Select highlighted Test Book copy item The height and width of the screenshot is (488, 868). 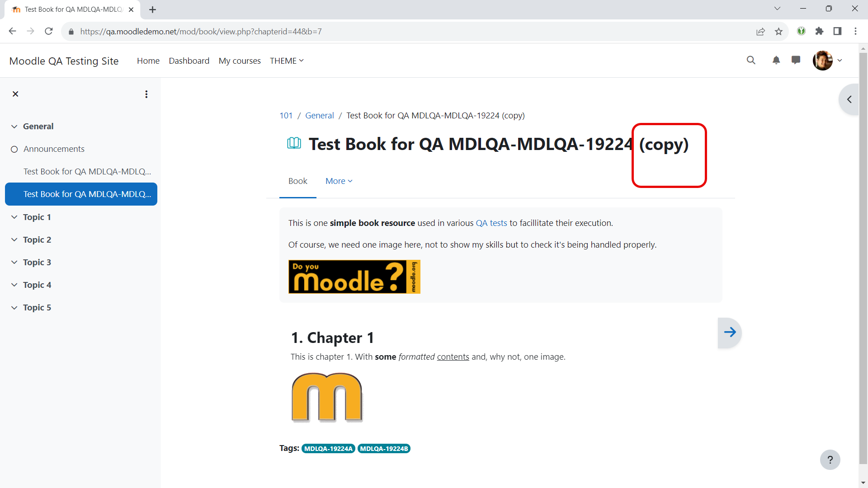[x=81, y=194]
